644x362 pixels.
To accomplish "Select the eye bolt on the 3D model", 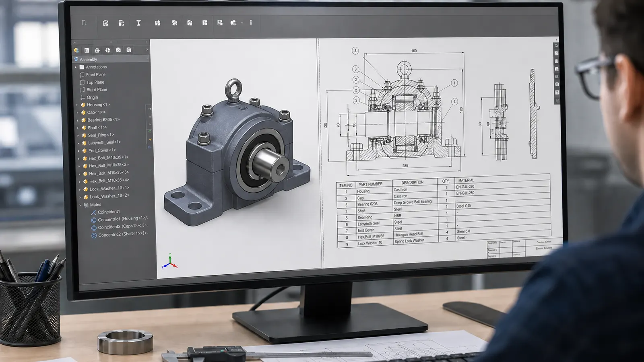I will point(233,89).
